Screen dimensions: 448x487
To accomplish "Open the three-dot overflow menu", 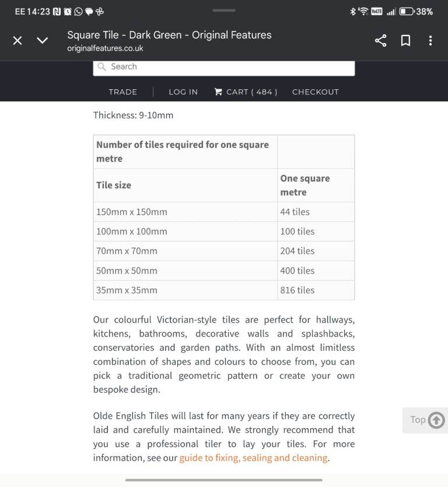I will coord(430,40).
